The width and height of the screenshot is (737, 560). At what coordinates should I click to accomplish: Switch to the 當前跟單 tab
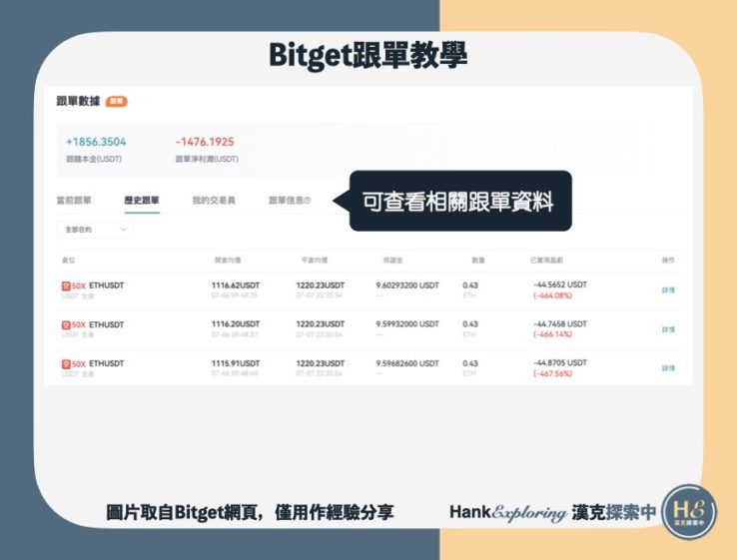pos(74,200)
